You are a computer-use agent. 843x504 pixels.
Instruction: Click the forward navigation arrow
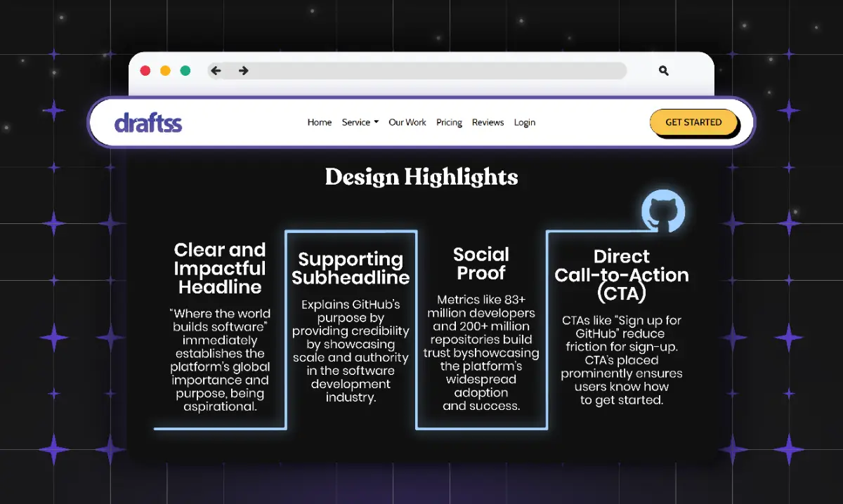[x=243, y=70]
